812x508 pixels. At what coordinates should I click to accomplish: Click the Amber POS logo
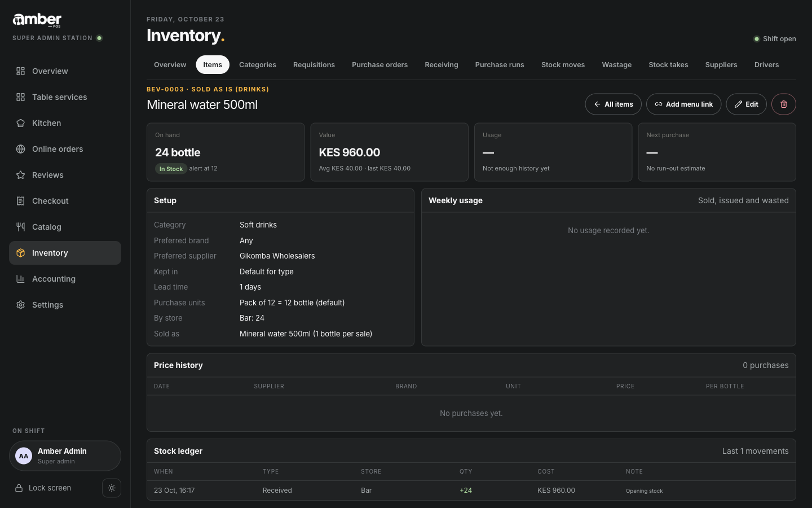pos(37,20)
